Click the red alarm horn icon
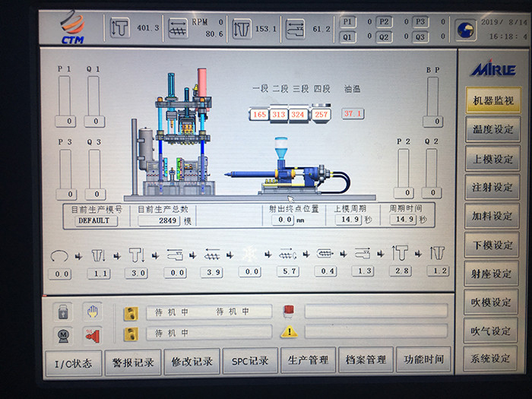Screen dimensions: 532x399 pyautogui.click(x=92, y=336)
